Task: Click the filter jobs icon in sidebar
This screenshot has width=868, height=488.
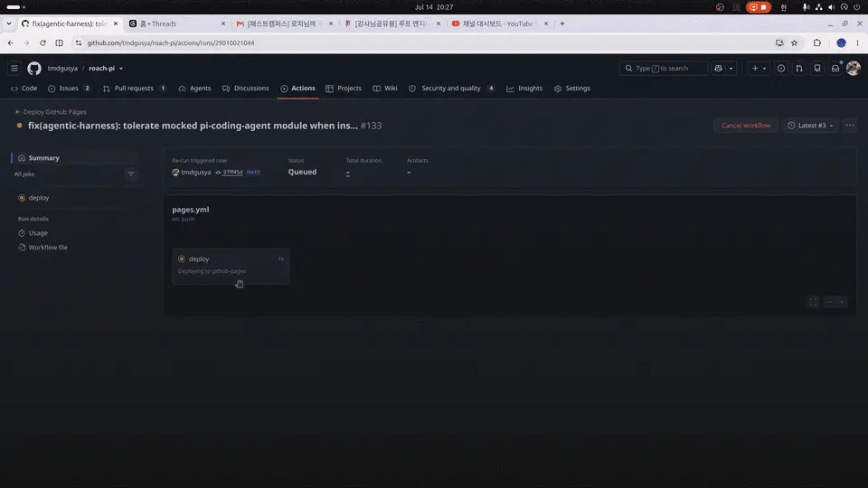Action: point(131,174)
